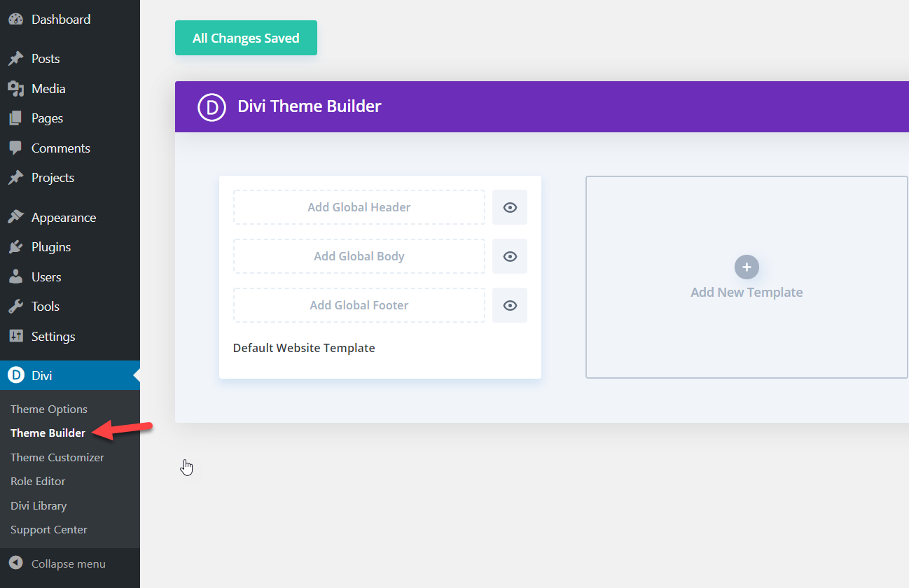
Task: Open Role Editor submenu link
Action: (38, 481)
